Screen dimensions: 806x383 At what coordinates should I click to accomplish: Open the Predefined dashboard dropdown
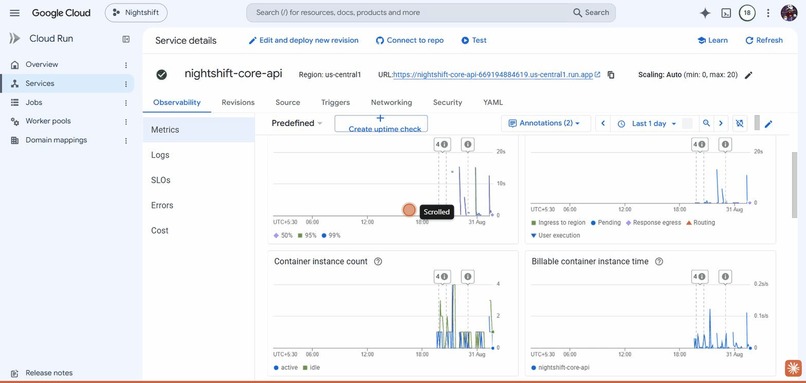pos(297,123)
